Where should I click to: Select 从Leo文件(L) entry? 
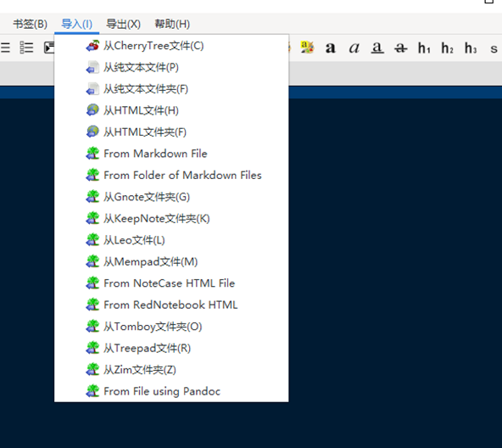click(x=171, y=240)
